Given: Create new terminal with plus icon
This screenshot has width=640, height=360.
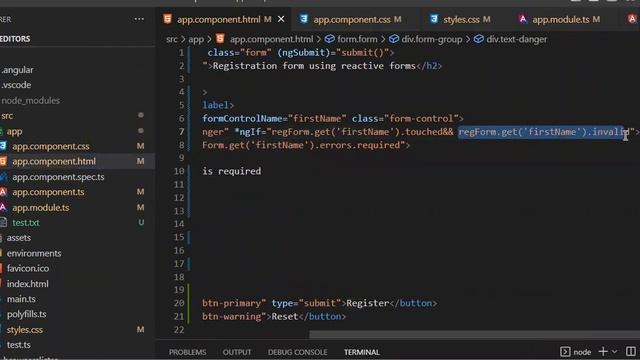Looking at the screenshot, I should pos(603,351).
